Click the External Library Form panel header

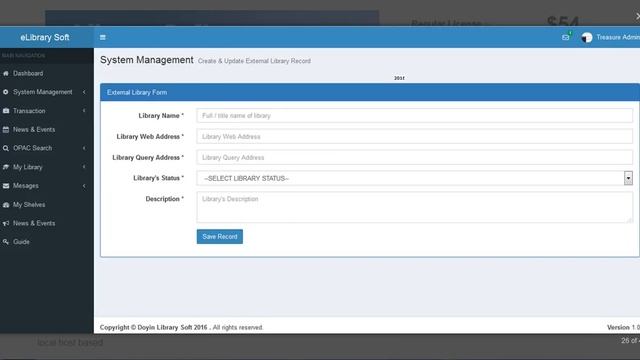[370, 93]
